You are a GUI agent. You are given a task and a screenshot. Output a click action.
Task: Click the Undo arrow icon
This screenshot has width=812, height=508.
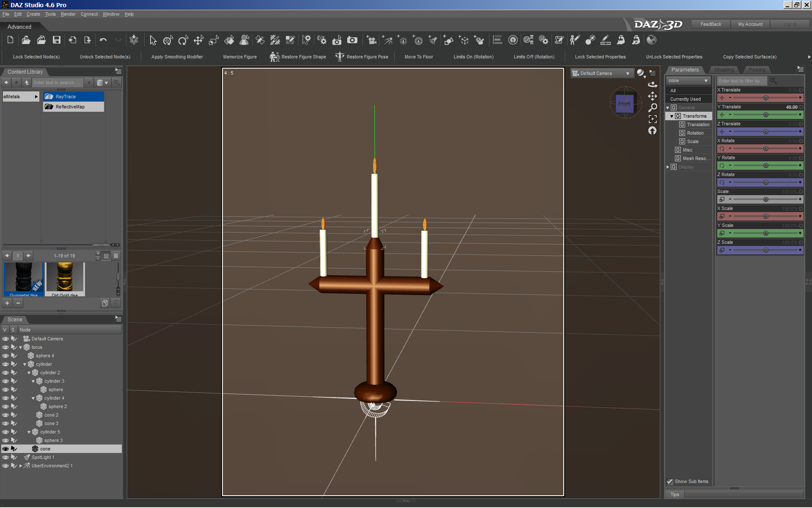[x=103, y=40]
